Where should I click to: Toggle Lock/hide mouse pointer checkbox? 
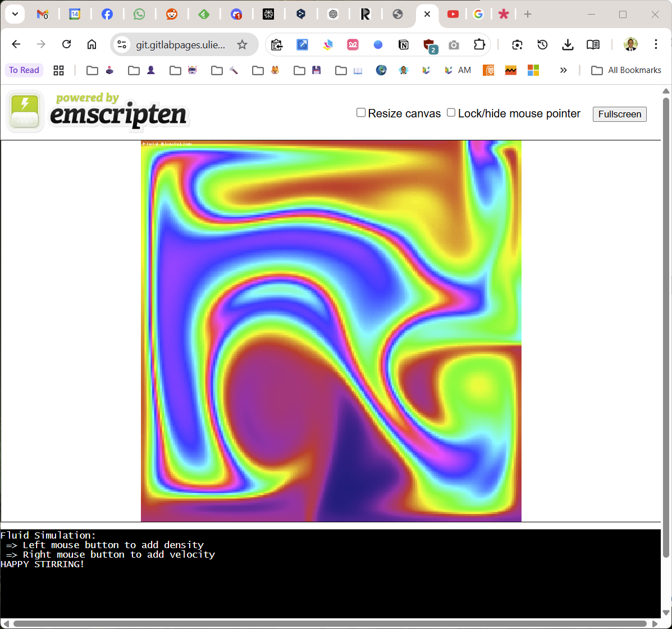pyautogui.click(x=451, y=113)
